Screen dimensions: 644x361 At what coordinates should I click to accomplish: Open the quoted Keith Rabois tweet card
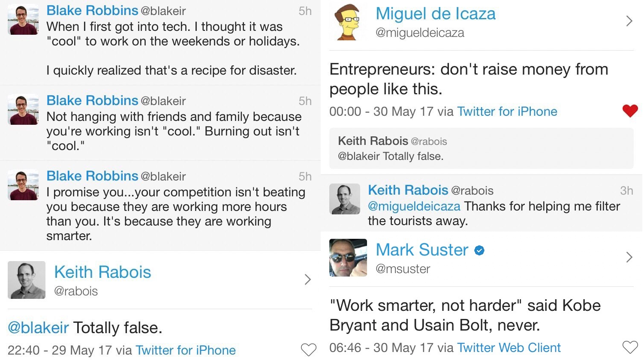pyautogui.click(x=481, y=148)
